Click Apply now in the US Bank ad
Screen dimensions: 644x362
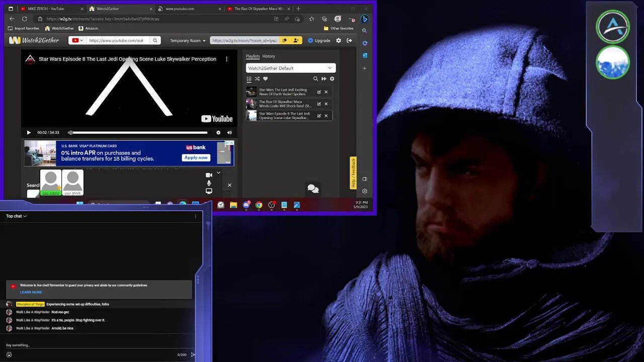pos(196,157)
